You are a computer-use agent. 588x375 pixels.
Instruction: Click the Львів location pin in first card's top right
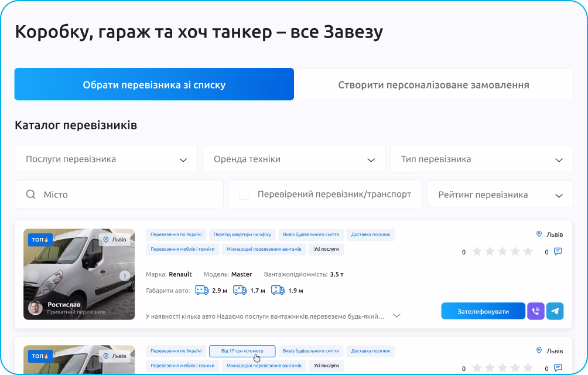[539, 234]
